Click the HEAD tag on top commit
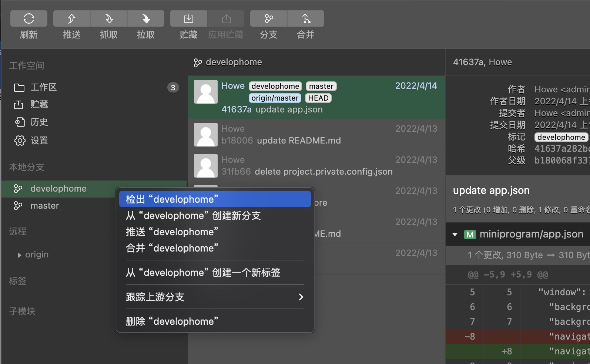Image resolution: width=590 pixels, height=364 pixels. coord(318,98)
